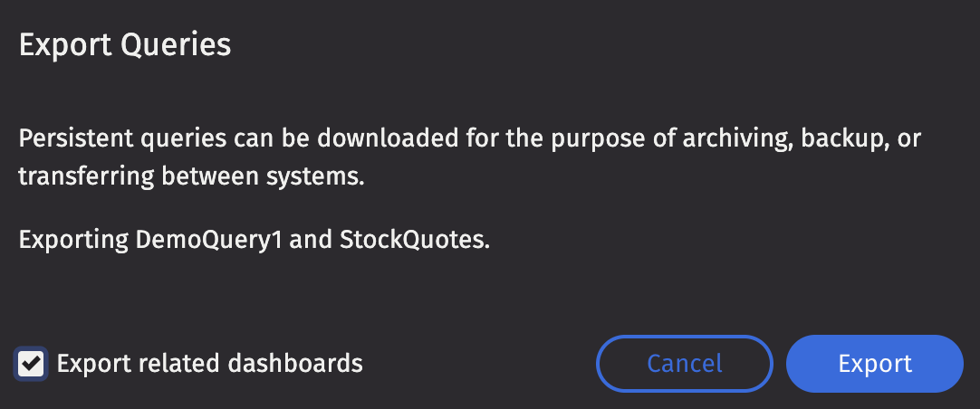980x409 pixels.
Task: Click the Export related dashboards label
Action: pyautogui.click(x=209, y=364)
